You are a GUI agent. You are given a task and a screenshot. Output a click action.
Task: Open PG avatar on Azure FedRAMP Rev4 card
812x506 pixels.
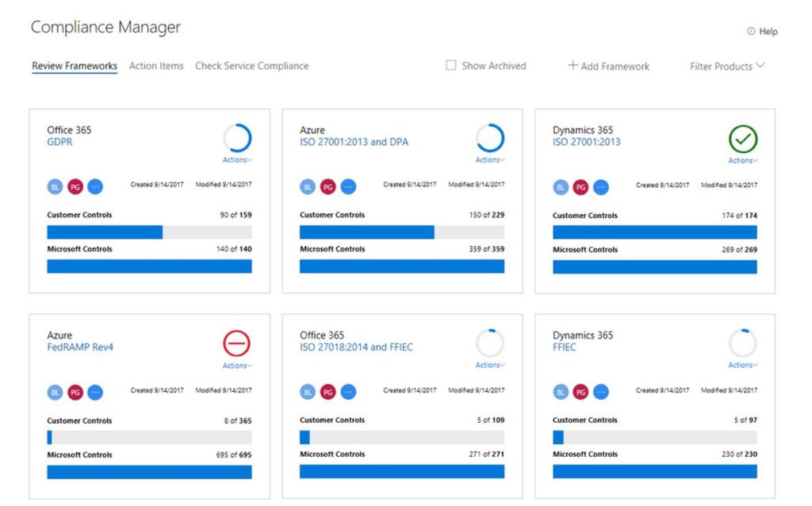coord(75,393)
